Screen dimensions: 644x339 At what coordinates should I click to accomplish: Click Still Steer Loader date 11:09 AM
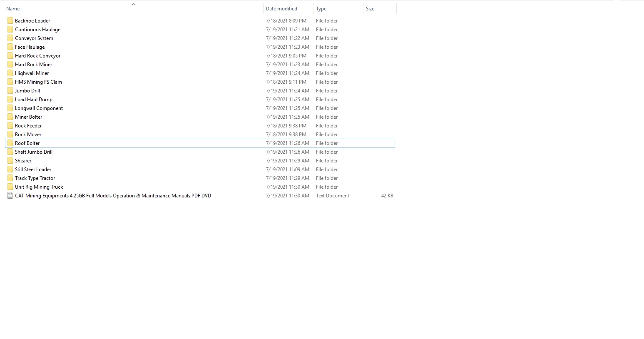(288, 169)
